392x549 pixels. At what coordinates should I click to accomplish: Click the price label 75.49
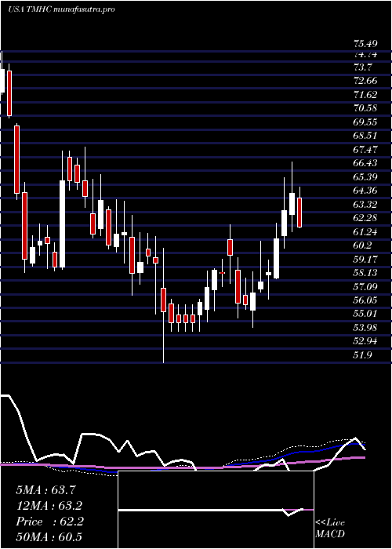tap(365, 44)
